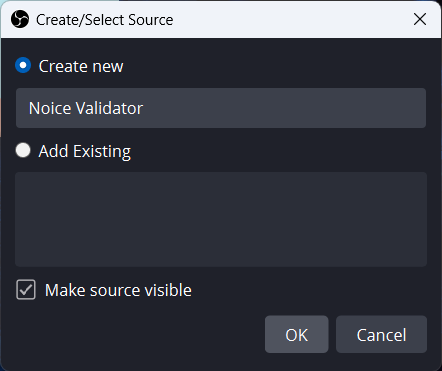Click the Make source visible label

[118, 290]
